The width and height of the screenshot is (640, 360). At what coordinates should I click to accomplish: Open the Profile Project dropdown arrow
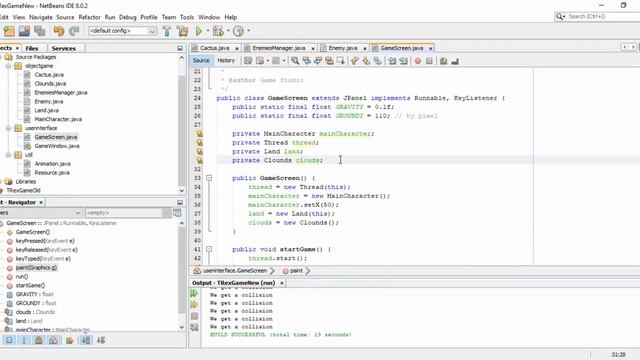(249, 31)
